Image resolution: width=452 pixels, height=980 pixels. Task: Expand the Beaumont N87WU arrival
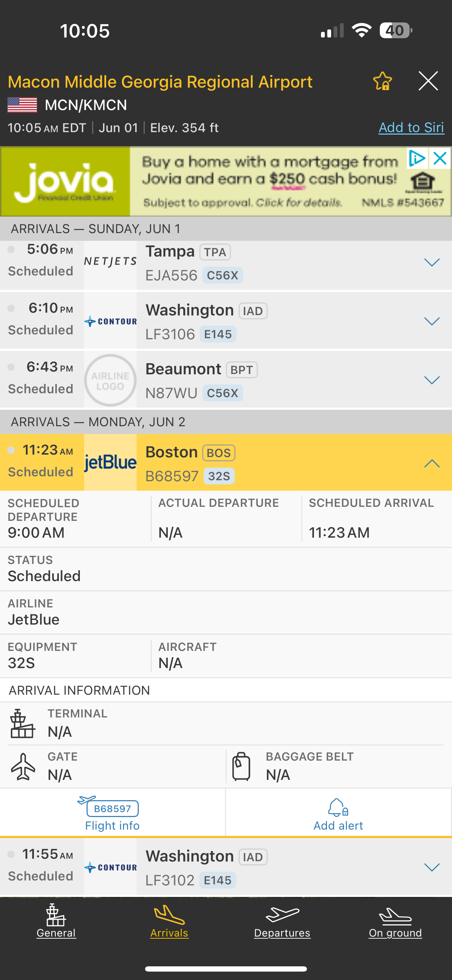[x=431, y=380]
